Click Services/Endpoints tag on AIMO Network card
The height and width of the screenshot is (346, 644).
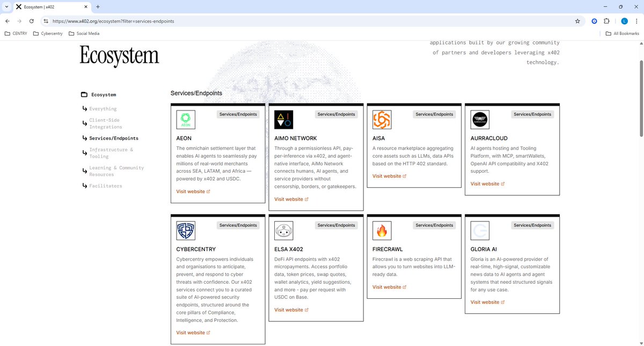pyautogui.click(x=336, y=114)
